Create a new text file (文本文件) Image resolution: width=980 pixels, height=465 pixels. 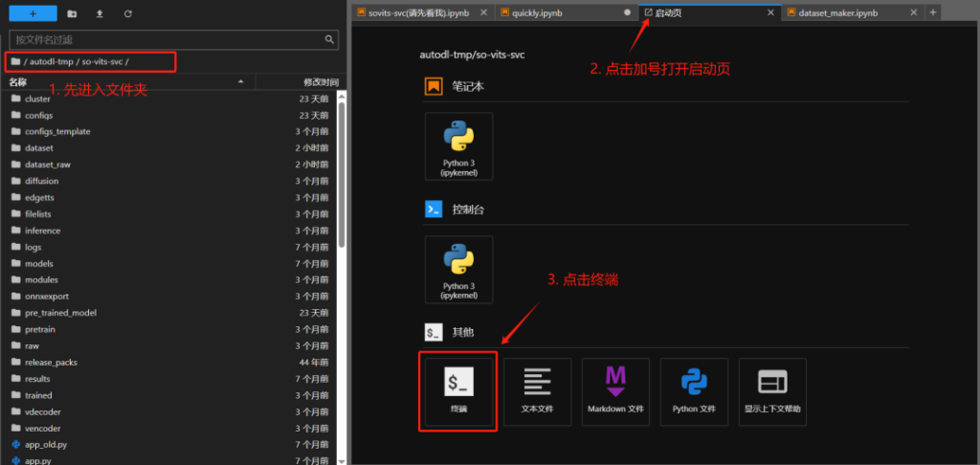537,390
